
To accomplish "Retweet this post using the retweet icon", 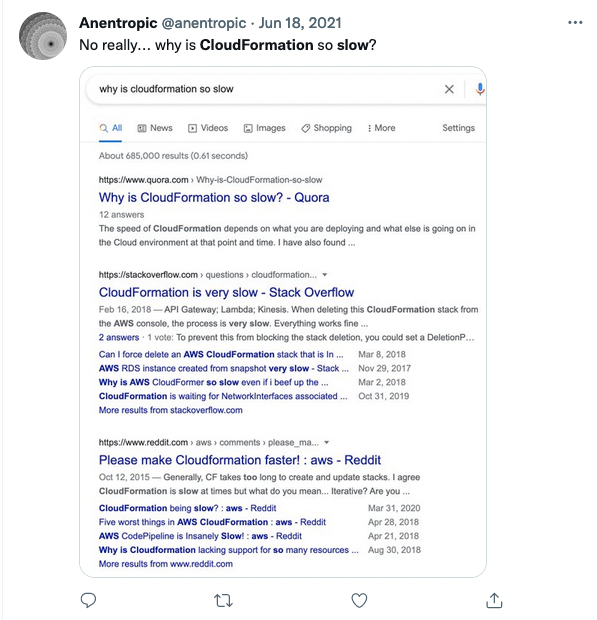I will point(223,601).
